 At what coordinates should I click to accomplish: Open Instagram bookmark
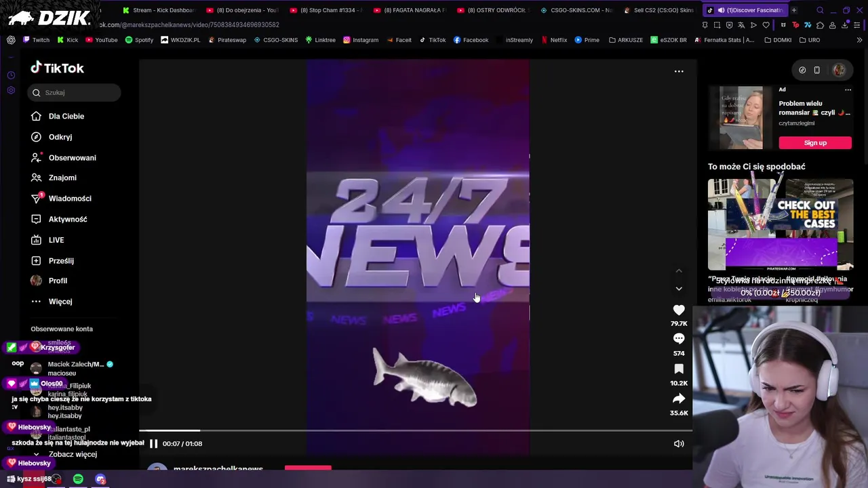pyautogui.click(x=361, y=40)
